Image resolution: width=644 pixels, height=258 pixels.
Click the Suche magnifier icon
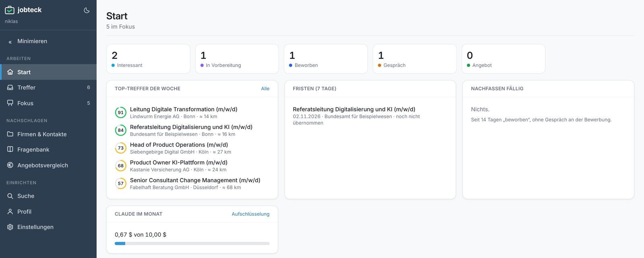10,196
